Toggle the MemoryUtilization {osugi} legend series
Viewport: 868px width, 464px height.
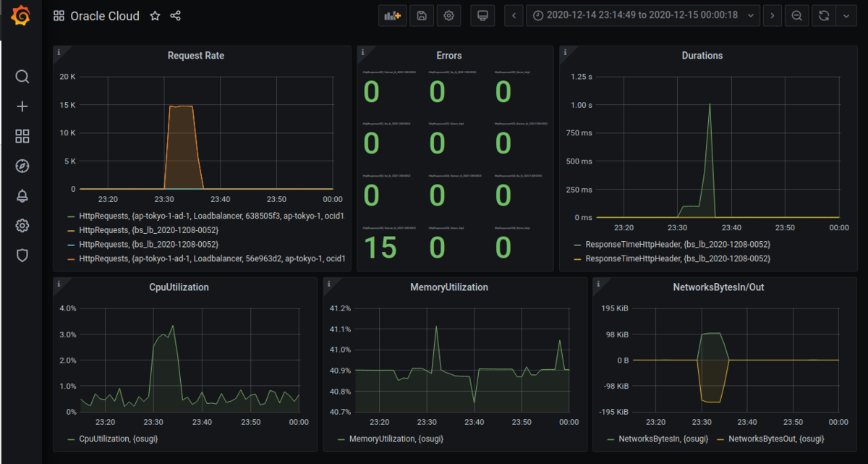pos(396,439)
